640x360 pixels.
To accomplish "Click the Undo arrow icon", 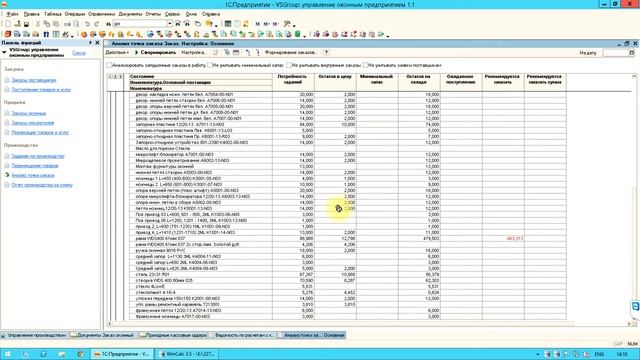I will (x=87, y=24).
